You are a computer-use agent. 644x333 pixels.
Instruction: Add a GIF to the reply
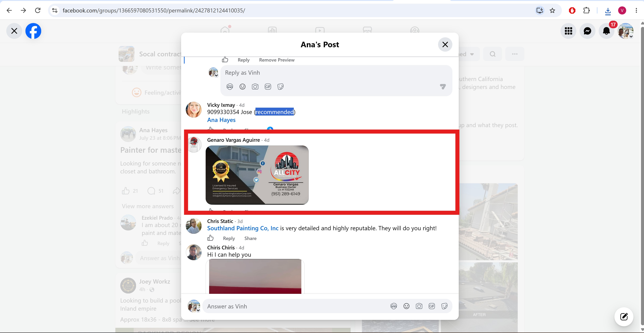point(268,87)
